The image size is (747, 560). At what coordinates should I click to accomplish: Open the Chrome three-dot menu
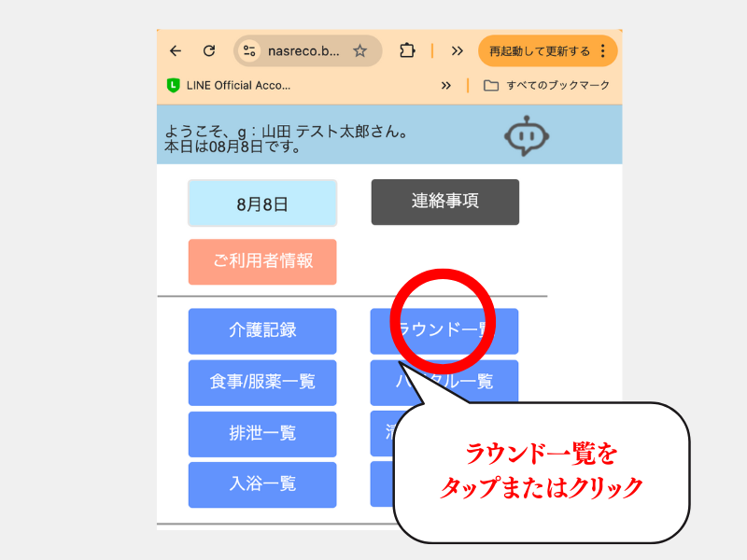tap(603, 51)
